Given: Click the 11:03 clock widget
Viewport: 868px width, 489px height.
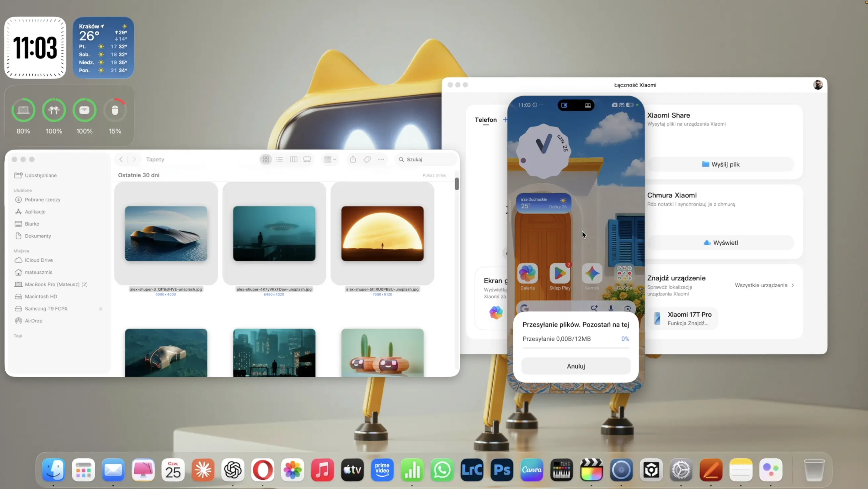Looking at the screenshot, I should pos(35,48).
